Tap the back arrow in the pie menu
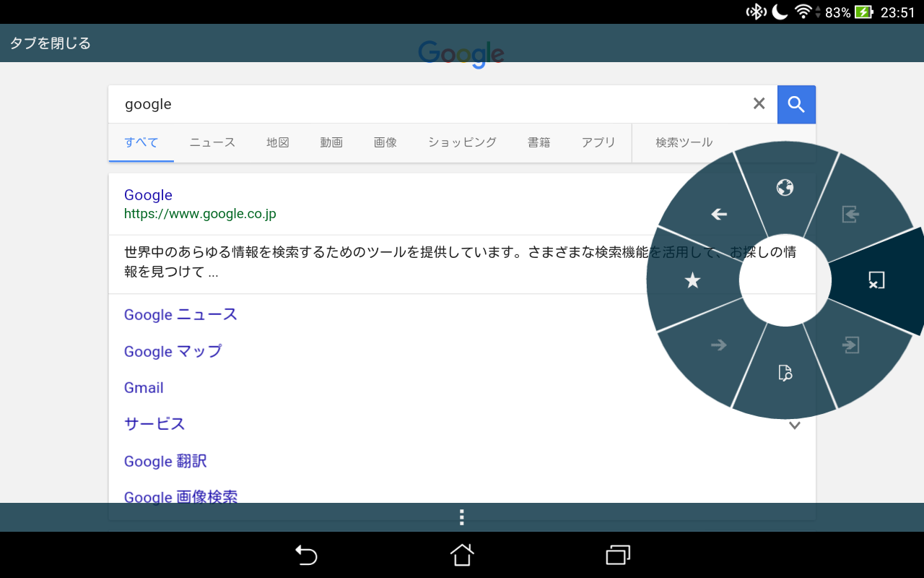The height and width of the screenshot is (578, 924). pyautogui.click(x=718, y=214)
